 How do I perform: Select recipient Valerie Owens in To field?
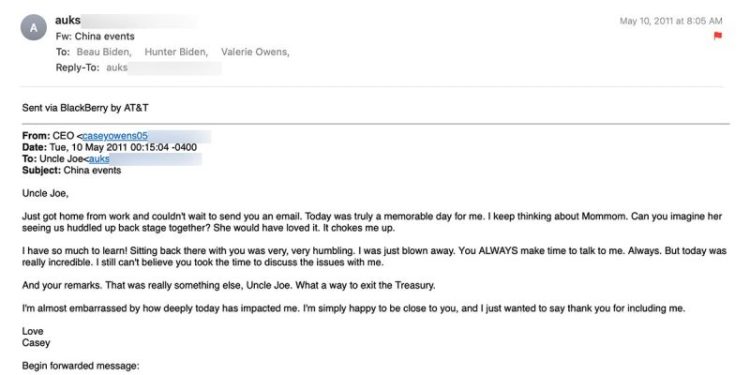[x=255, y=52]
